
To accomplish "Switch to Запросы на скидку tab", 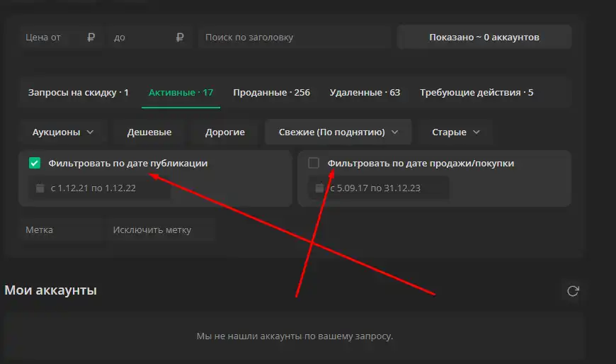I will 78,93.
